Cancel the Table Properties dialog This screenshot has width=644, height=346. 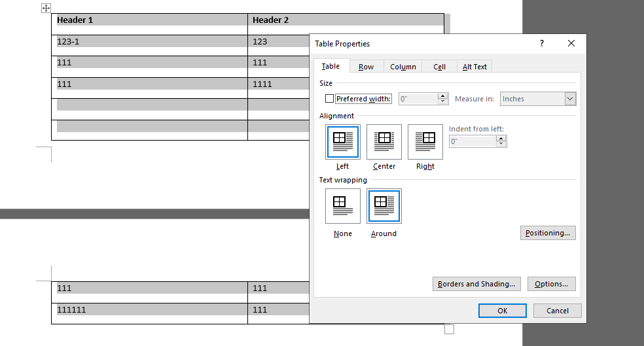558,311
